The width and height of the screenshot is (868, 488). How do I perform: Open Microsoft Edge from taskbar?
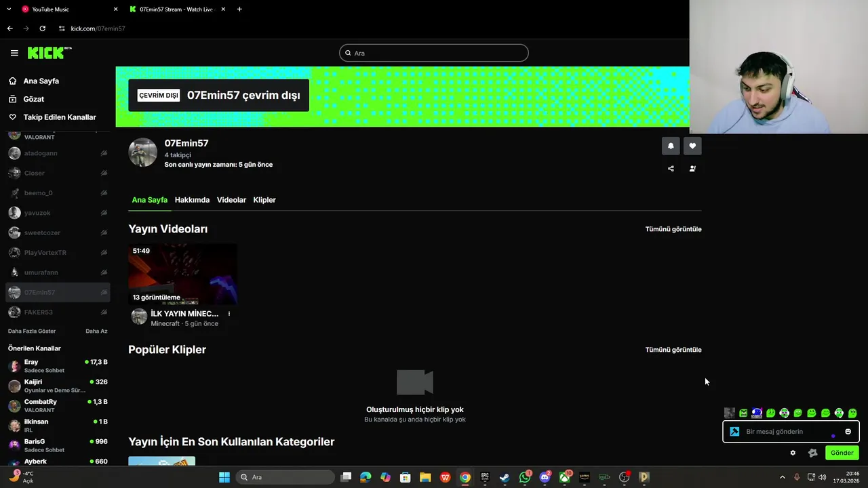tap(366, 477)
